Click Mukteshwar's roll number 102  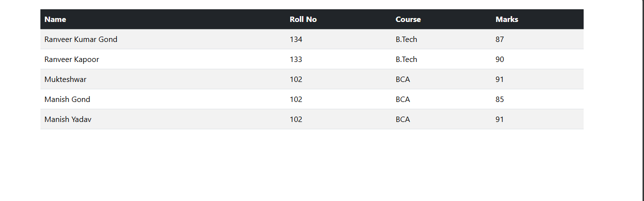[x=296, y=80]
